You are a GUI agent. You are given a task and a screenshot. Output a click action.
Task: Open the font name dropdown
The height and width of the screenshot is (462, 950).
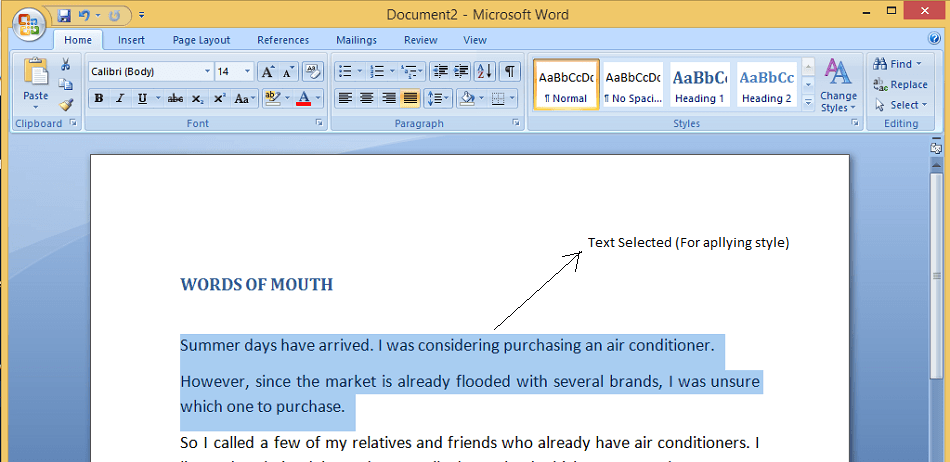208,71
